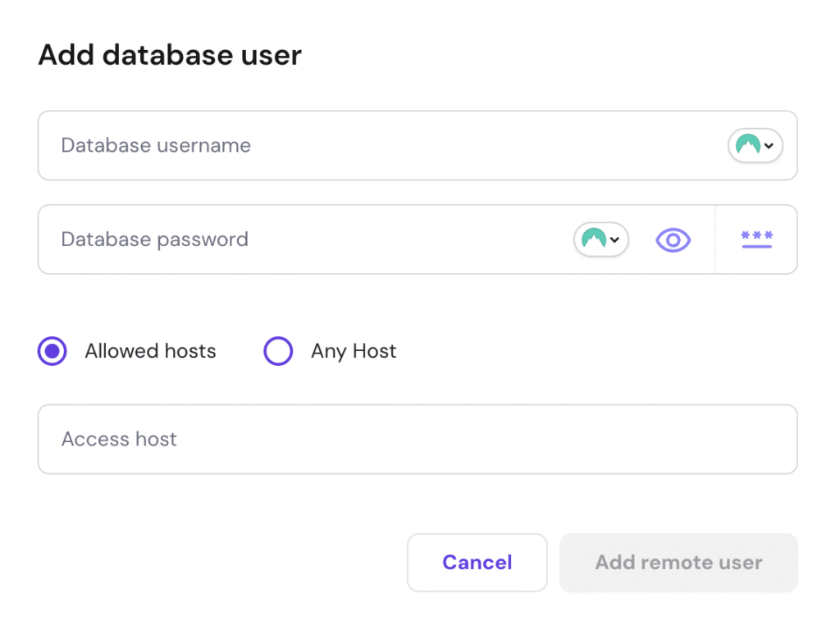Generate a random password with asterisks icon
This screenshot has height=639, width=840.
(756, 240)
